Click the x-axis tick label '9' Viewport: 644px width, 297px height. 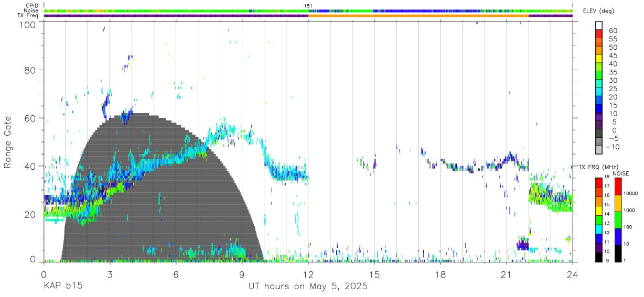pyautogui.click(x=242, y=274)
